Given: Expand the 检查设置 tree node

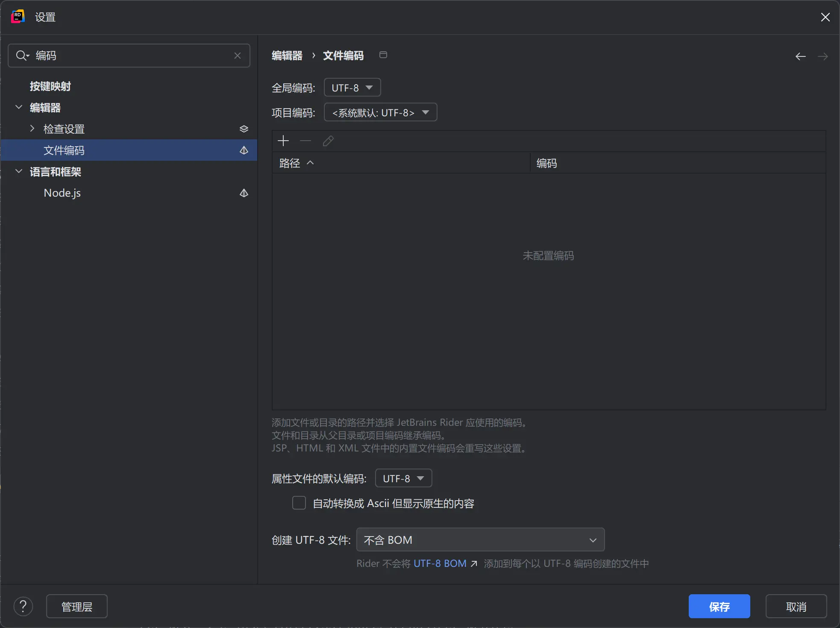Looking at the screenshot, I should click(x=32, y=128).
